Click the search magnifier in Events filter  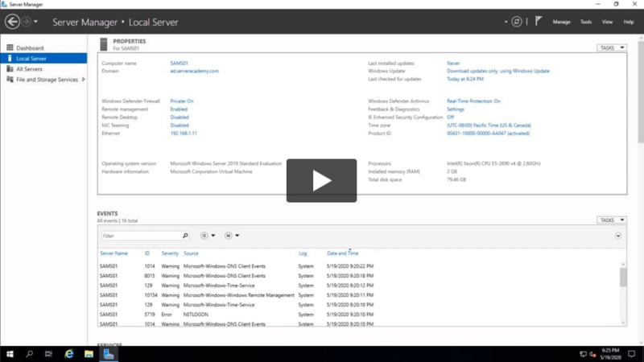click(185, 236)
